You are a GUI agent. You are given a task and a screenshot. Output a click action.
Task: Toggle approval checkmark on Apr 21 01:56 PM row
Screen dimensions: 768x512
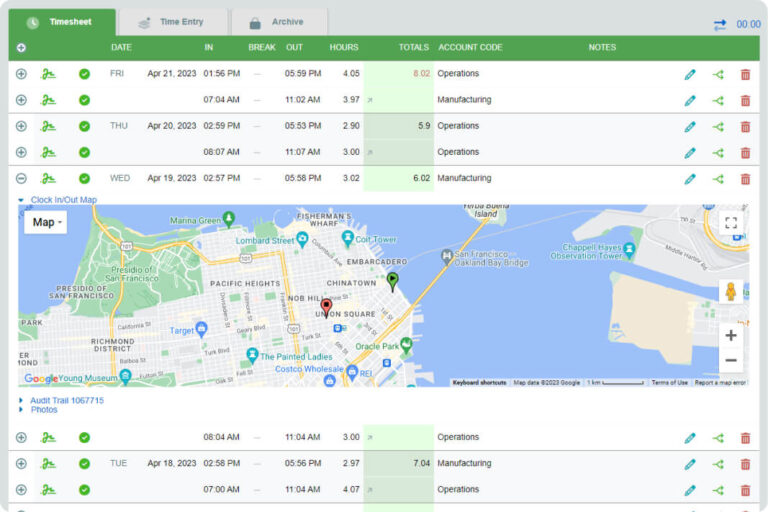click(84, 74)
